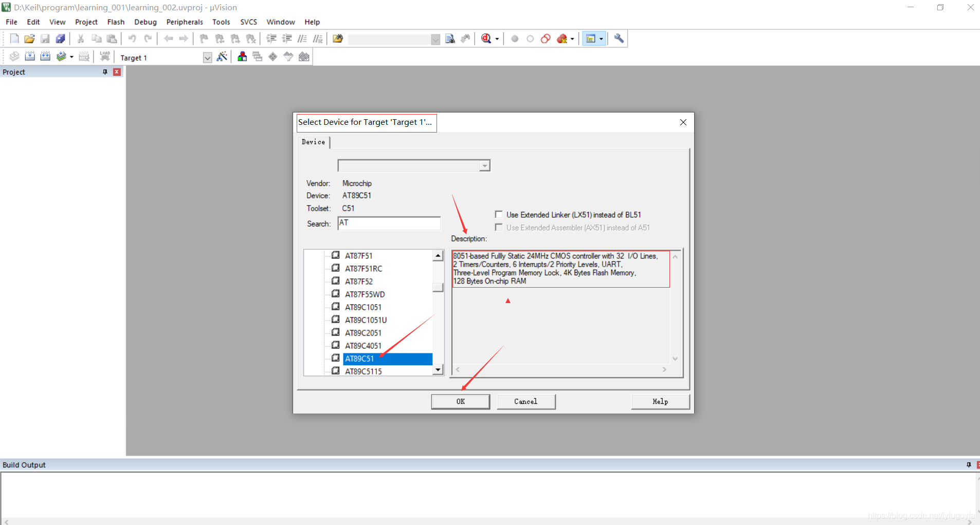This screenshot has width=980, height=525.
Task: Start the debug session with the magnifier icon
Action: coord(486,39)
